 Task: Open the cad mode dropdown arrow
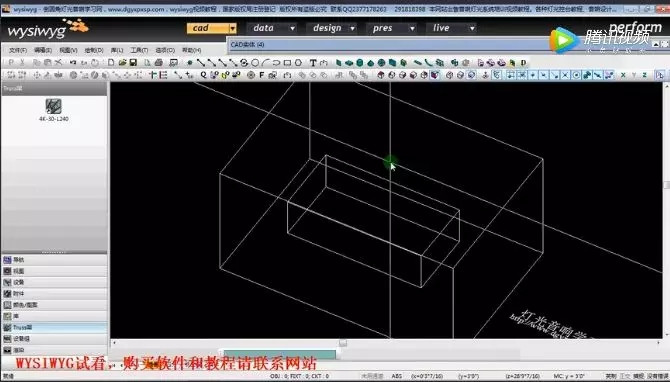(x=232, y=28)
